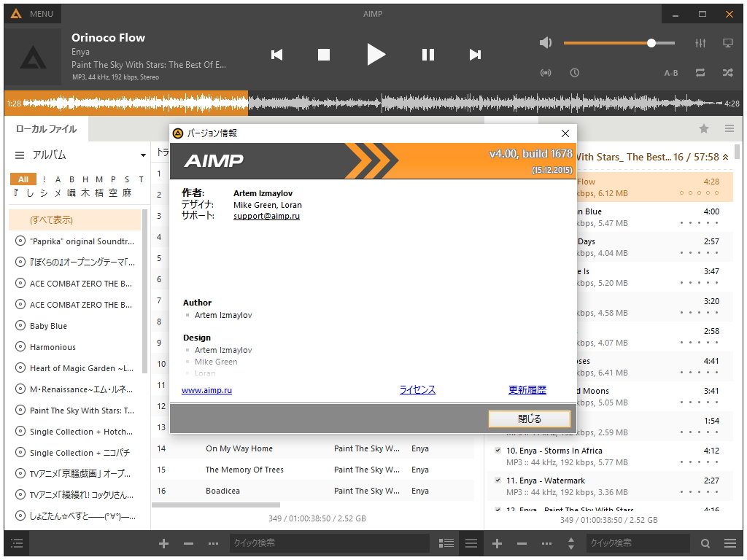Screen dimensions: 747x560
Task: Click the library クイック検索 search field
Action: 330,542
